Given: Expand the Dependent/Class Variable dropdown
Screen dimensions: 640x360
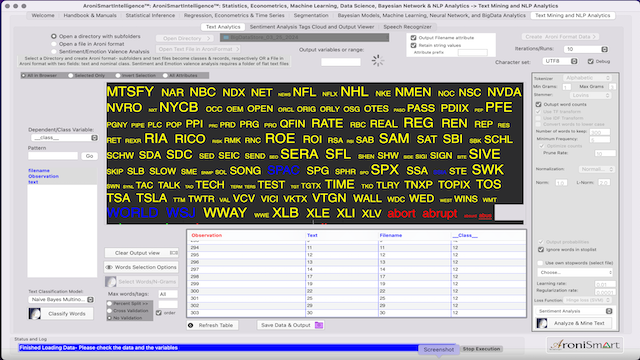Looking at the screenshot, I should coord(64,138).
